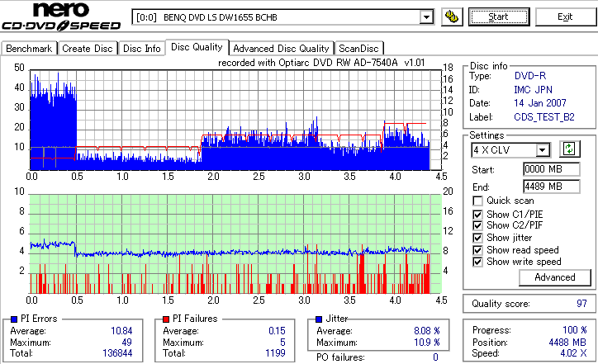Click PI Errors average value 10.84

[x=121, y=331]
